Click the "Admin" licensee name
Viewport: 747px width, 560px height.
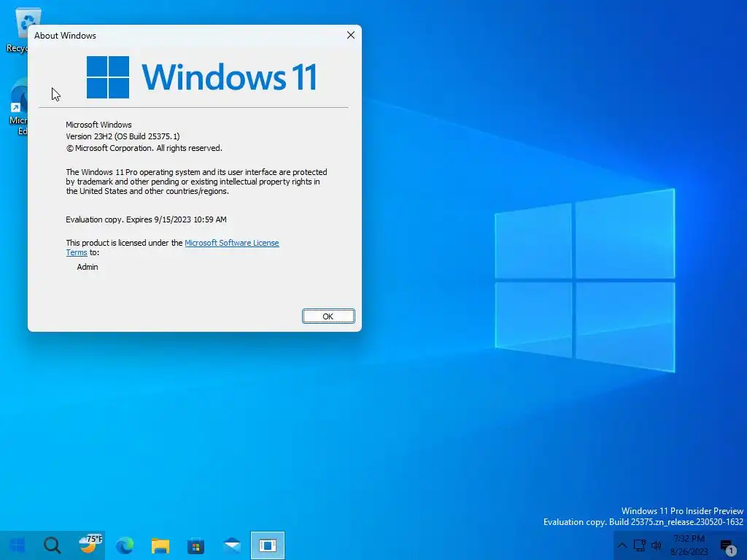88,267
